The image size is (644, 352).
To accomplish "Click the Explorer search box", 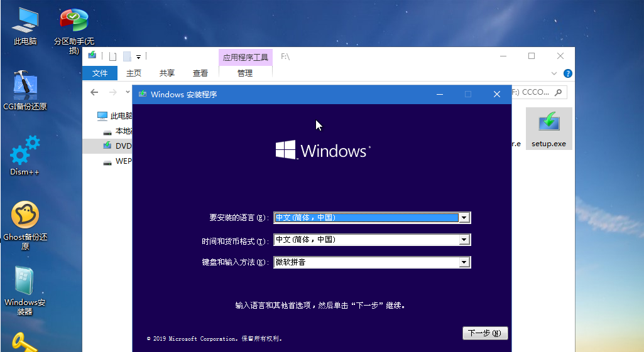I will tap(539, 92).
